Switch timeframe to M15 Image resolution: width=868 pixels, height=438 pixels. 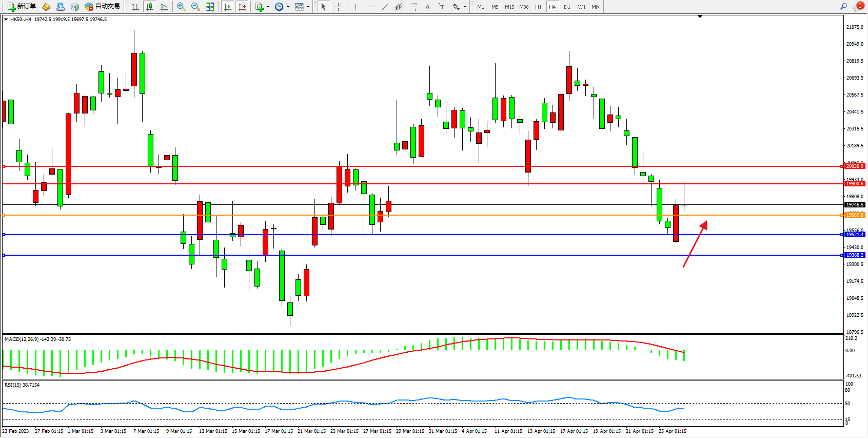pos(509,7)
